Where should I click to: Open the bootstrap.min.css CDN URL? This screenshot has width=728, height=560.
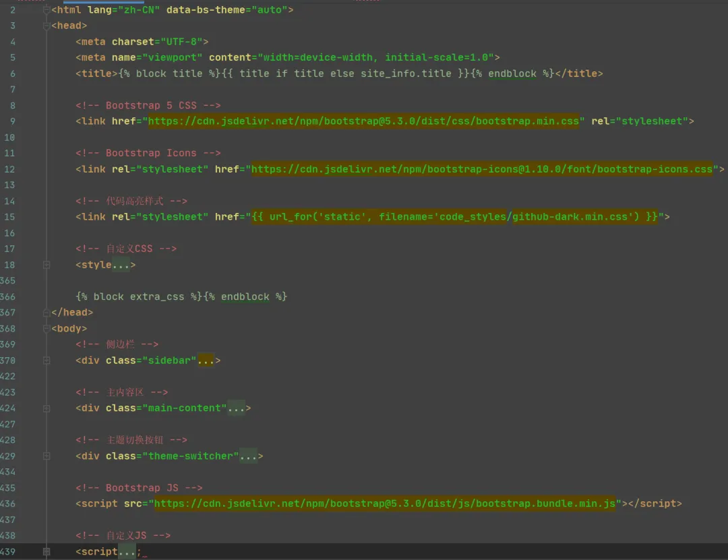(363, 121)
